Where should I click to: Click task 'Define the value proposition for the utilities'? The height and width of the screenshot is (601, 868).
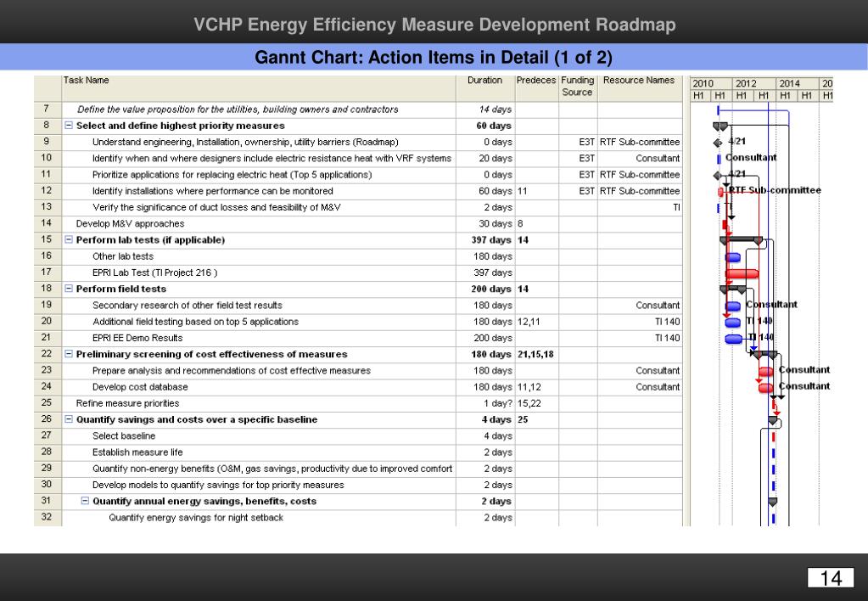[238, 110]
